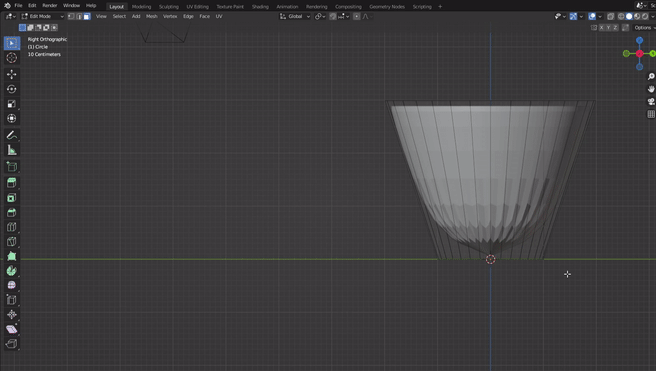
Task: Select the Loop Cut tool
Action: pos(12,227)
